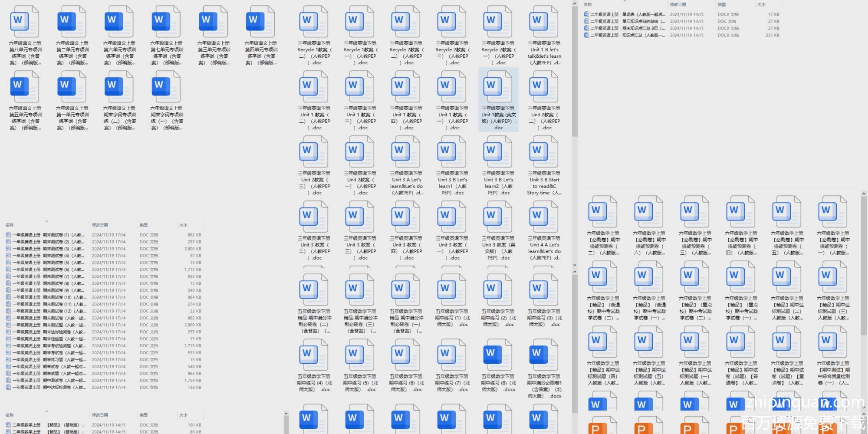
Task: Click Unit 1 B let's talk&let's learn file
Action: 544,22
